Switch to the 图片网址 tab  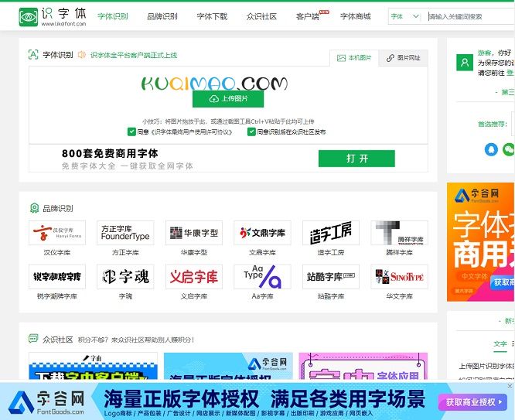tap(403, 58)
